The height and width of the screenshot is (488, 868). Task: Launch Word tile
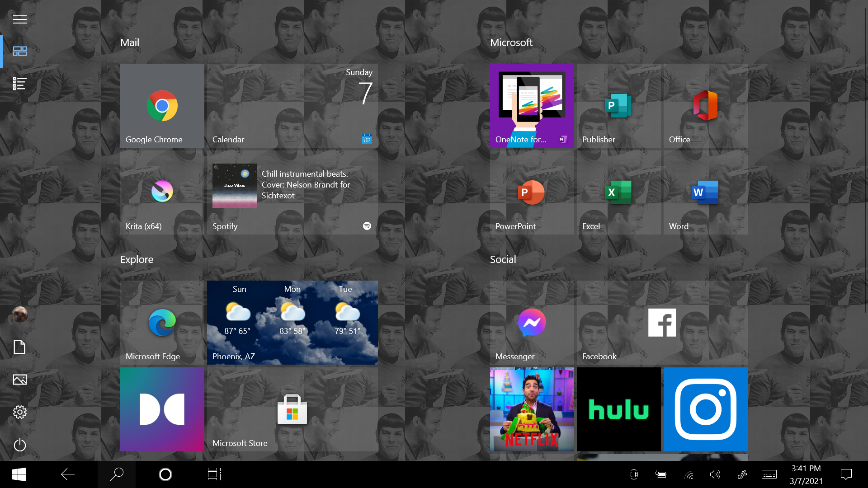coord(706,192)
